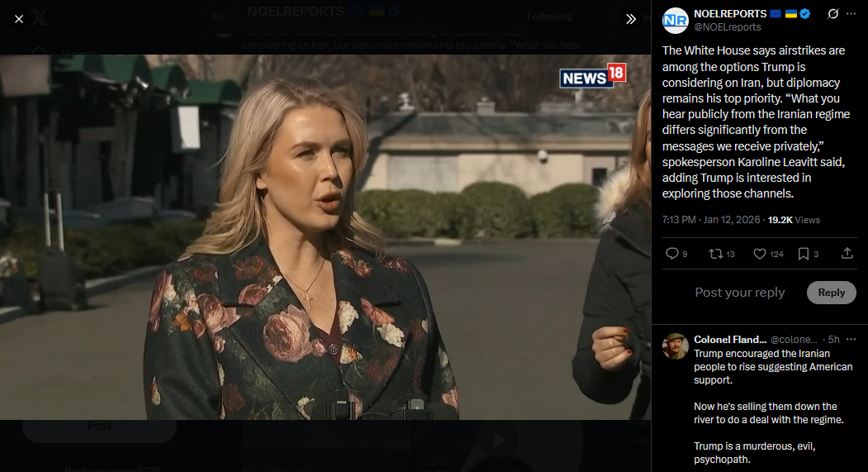
Task: Bookmark the post with 3 bookmarks
Action: tap(808, 254)
